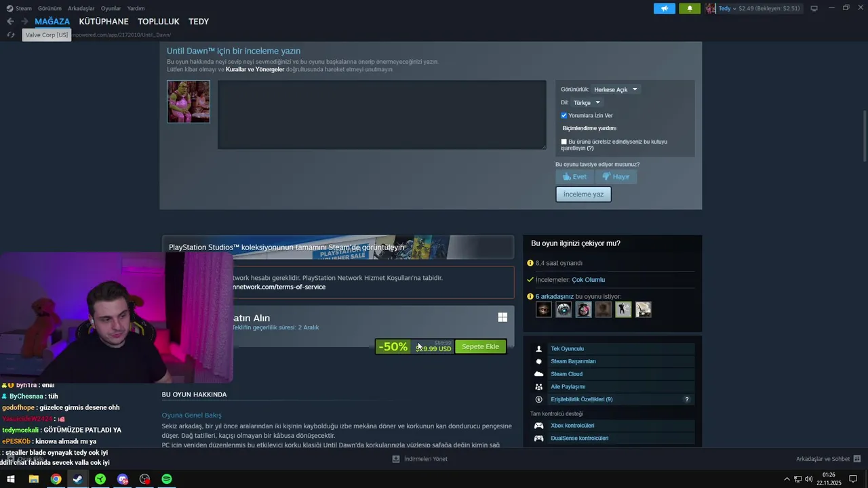Open the first friend avatar in wishlist row
Screen dimensions: 868x488
544,310
